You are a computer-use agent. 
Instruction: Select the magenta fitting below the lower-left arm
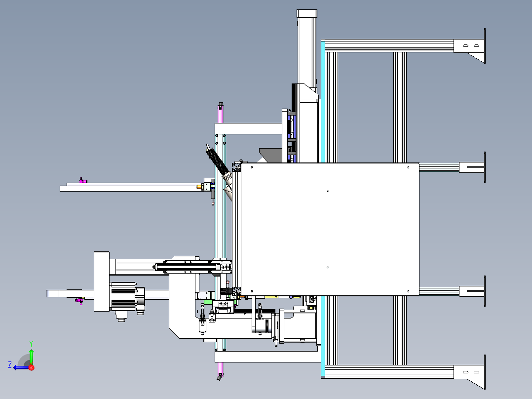click(79, 301)
